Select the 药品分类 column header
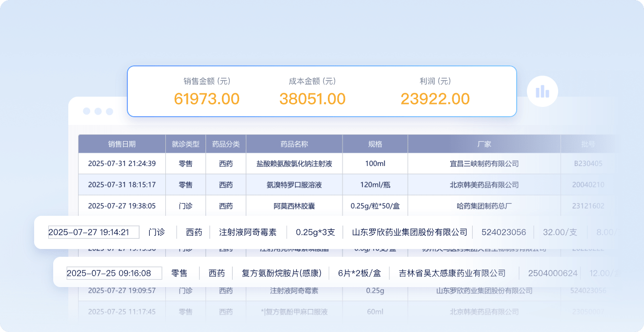Screen dimensions: 644x332 tap(226, 144)
